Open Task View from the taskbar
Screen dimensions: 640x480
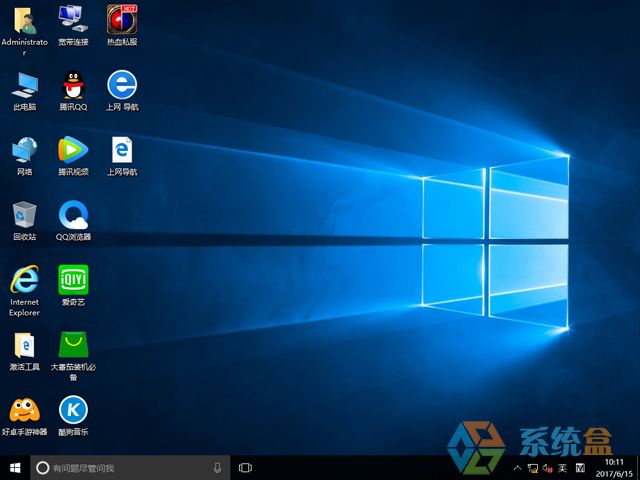coord(245,468)
